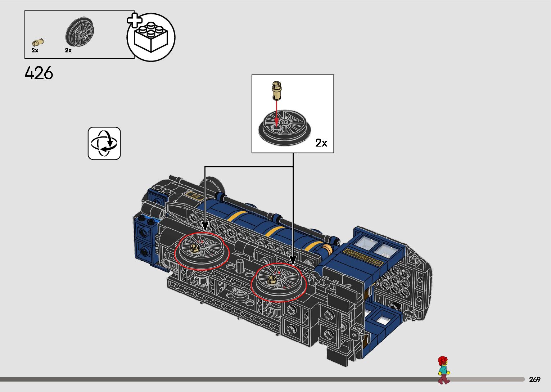The image size is (551, 392).
Task: Click the arrowhead pointing to left wheel
Action: click(205, 227)
